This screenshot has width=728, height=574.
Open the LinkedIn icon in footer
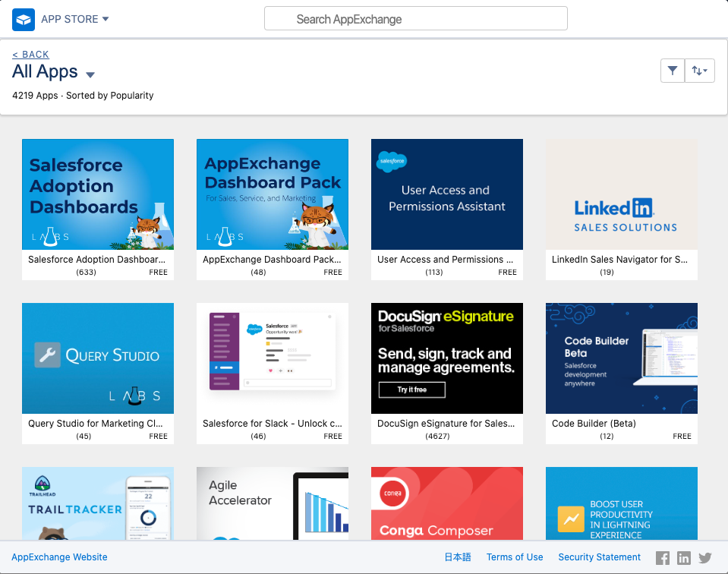tap(684, 558)
